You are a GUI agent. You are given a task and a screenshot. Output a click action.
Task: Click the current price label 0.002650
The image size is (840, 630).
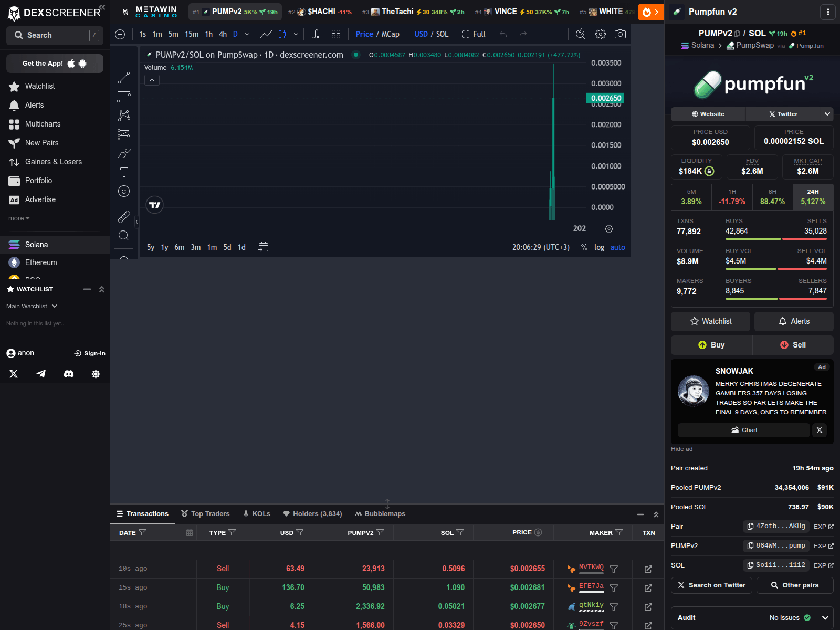pos(605,98)
